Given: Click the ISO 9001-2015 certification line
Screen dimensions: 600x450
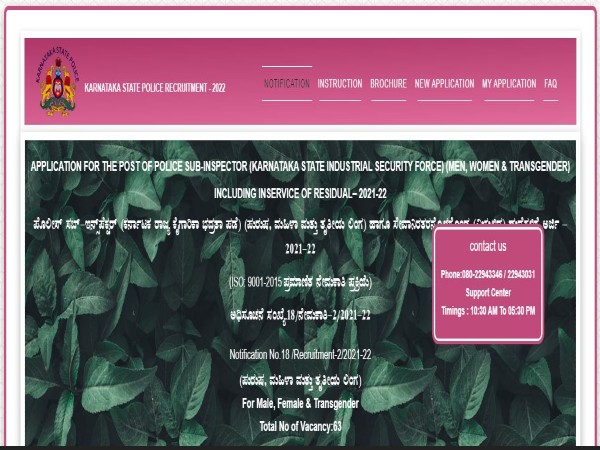Looking at the screenshot, I should click(300, 283).
